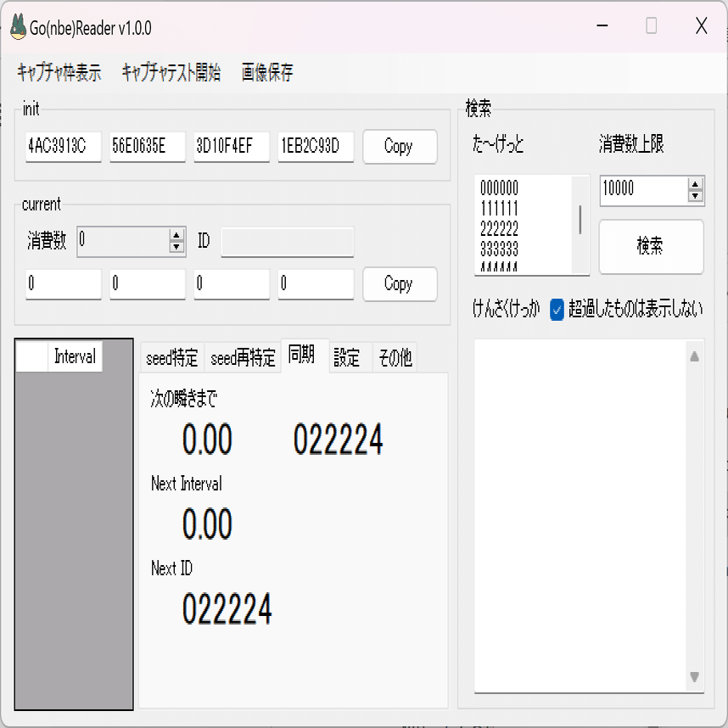Open the キャプチャ枠表示 menu item
728x728 pixels.
click(58, 73)
